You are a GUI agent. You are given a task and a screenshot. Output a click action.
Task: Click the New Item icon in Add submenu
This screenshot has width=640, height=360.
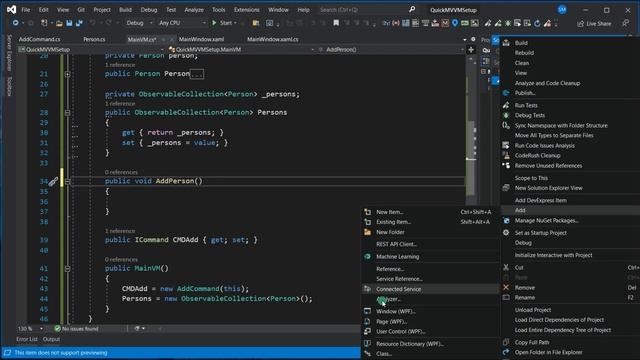(x=367, y=212)
